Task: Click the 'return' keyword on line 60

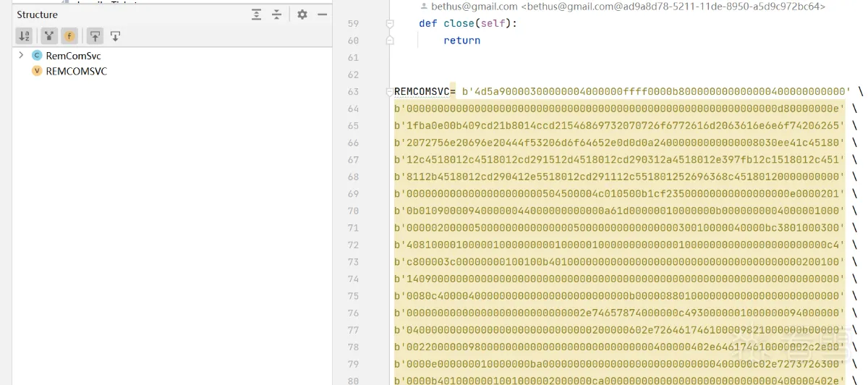Action: tap(462, 41)
